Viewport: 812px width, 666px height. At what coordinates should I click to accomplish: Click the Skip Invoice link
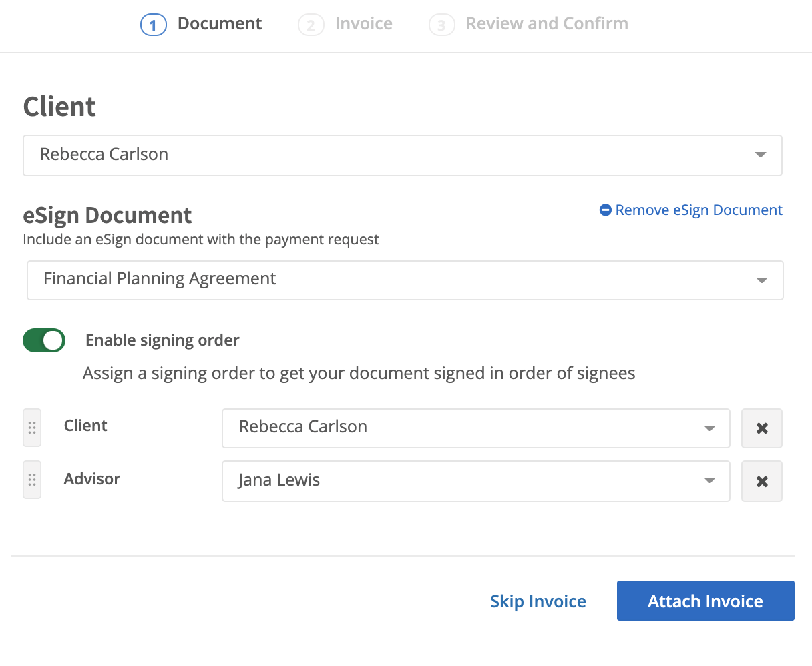[538, 601]
